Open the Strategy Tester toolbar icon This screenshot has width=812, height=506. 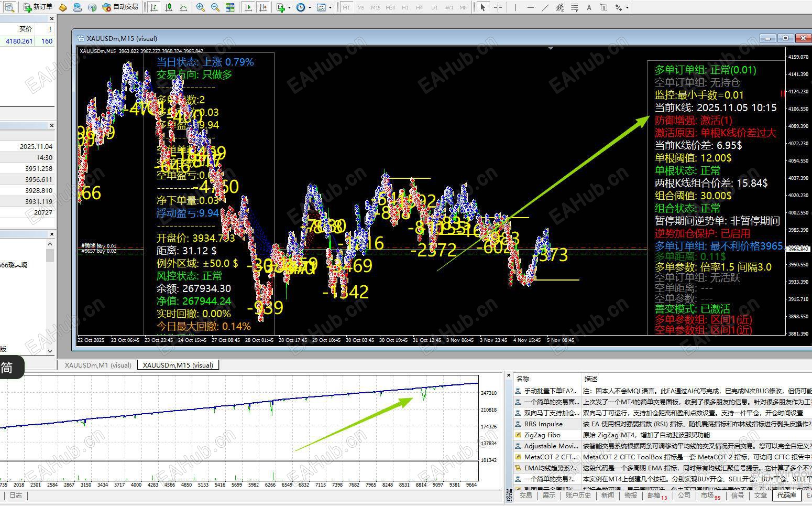(x=9, y=7)
